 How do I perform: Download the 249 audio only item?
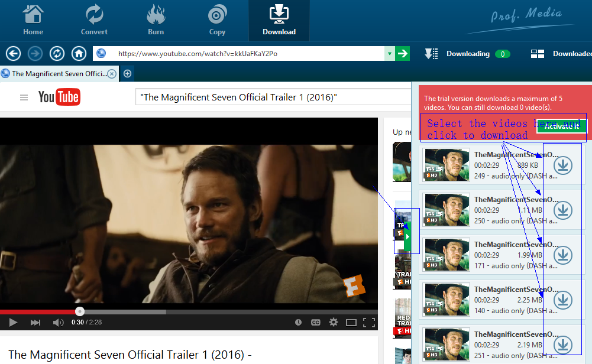point(563,165)
